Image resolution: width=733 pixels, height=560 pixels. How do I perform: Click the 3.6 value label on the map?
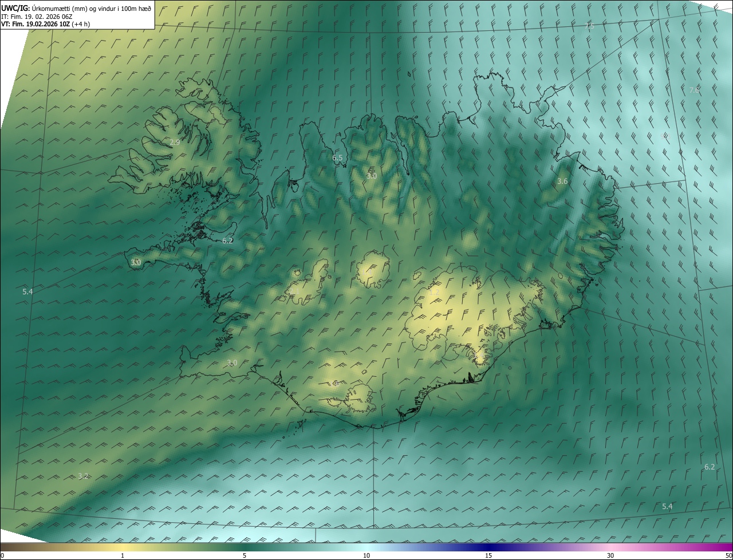click(x=562, y=181)
